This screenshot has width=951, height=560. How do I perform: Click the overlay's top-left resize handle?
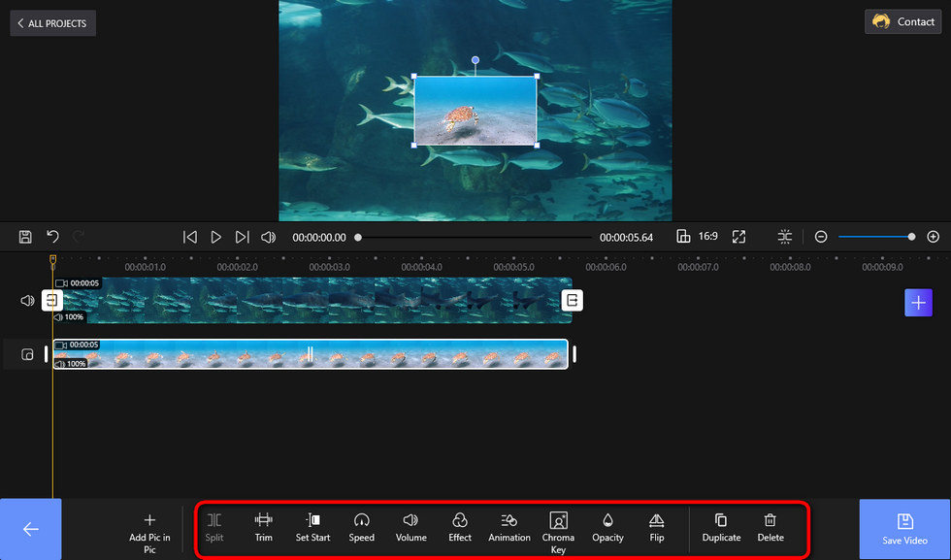(x=414, y=77)
